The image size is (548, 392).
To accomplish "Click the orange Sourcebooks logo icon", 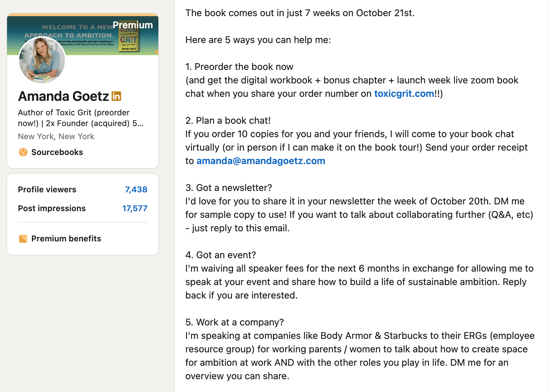I will click(x=23, y=152).
